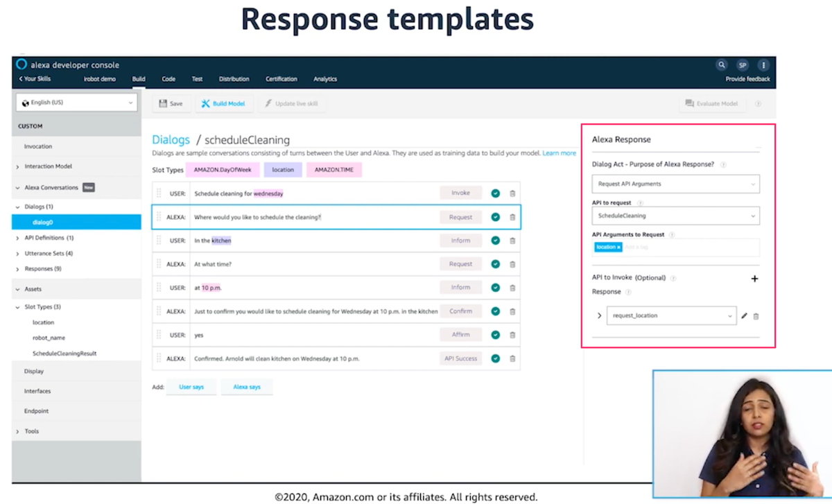832x504 pixels.
Task: Click the Alexa ring logo
Action: 22,64
